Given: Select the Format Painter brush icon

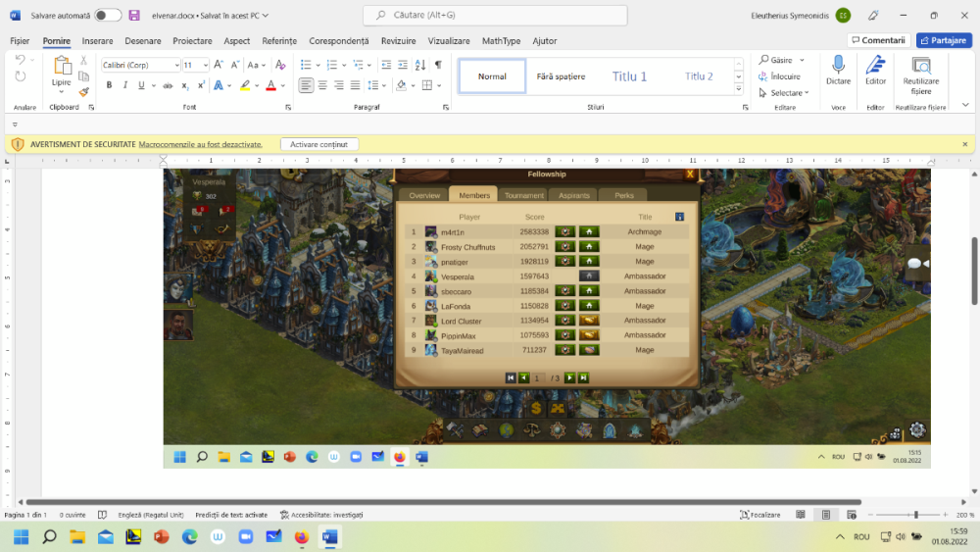Looking at the screenshot, I should [83, 92].
